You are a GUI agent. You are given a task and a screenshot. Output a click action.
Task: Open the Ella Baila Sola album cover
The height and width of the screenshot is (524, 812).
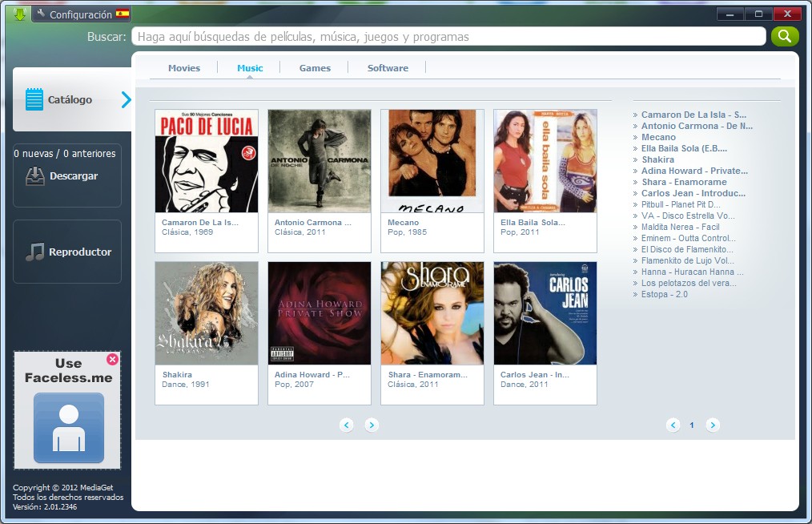click(545, 161)
